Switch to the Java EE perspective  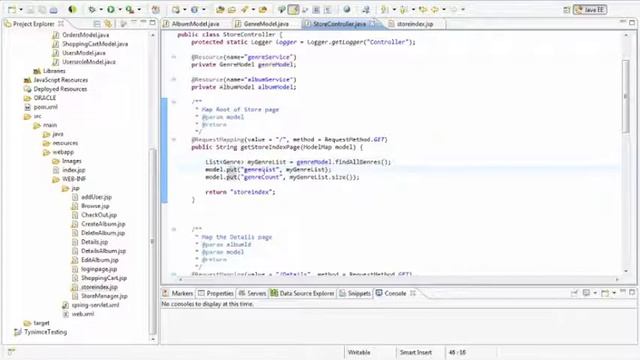(x=590, y=10)
